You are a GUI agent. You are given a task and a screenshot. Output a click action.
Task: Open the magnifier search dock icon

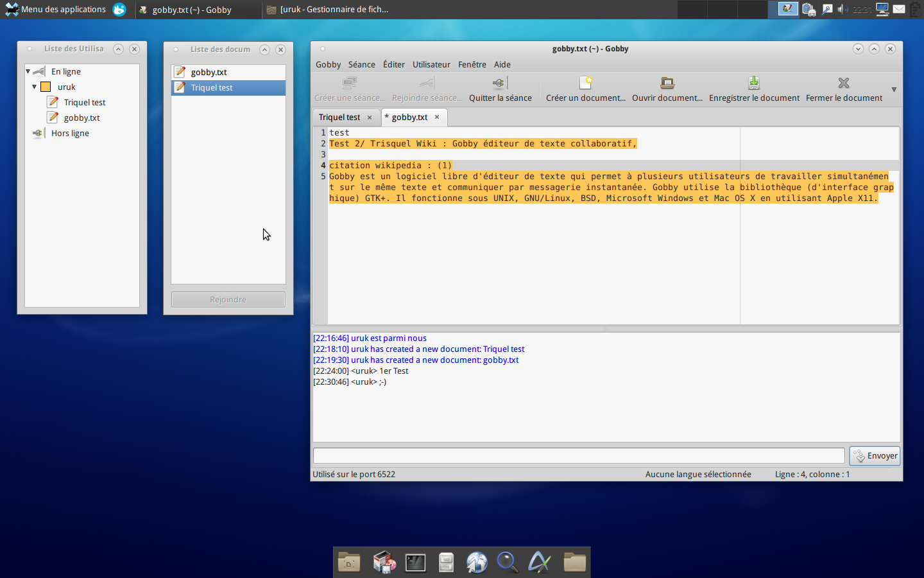pyautogui.click(x=508, y=563)
